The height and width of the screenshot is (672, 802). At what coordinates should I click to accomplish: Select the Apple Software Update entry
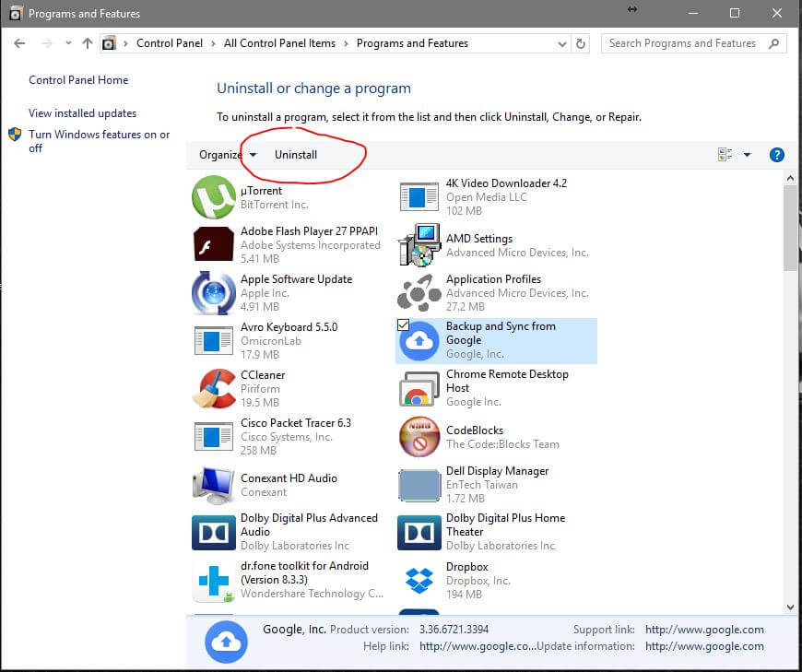tap(296, 279)
